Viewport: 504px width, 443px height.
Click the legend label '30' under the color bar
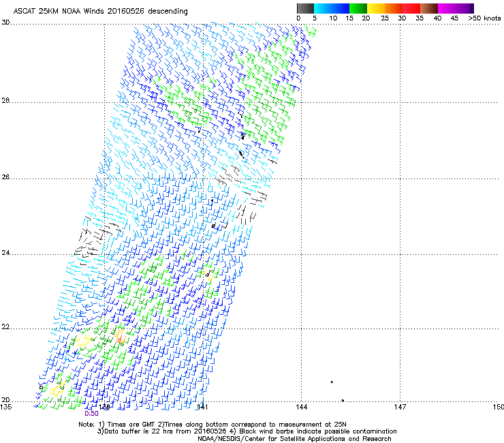pyautogui.click(x=402, y=18)
